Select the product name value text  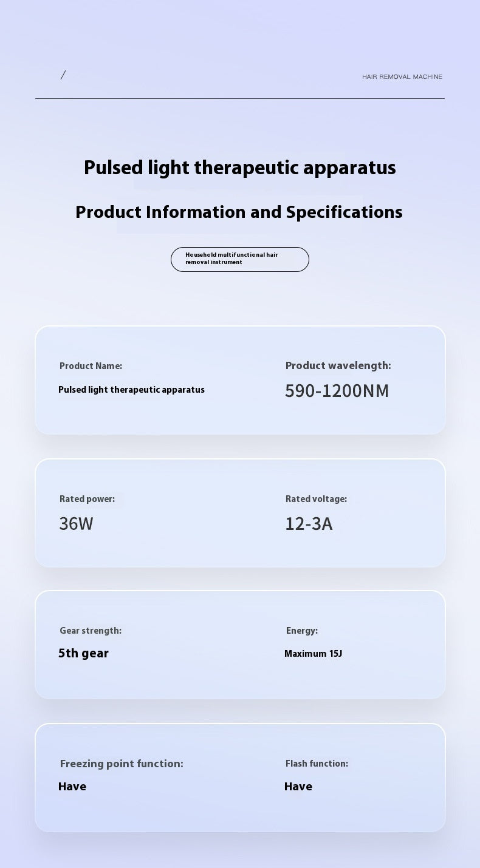(131, 390)
